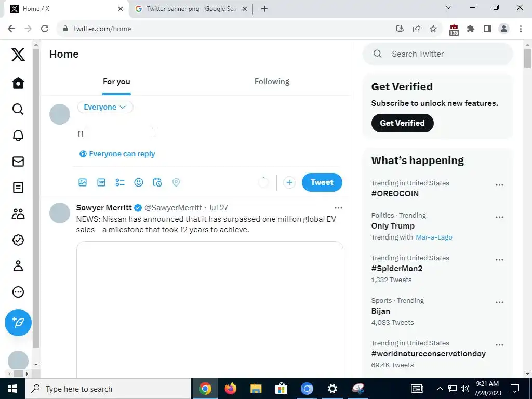Add a poll to the tweet
532x399 pixels.
tap(120, 182)
